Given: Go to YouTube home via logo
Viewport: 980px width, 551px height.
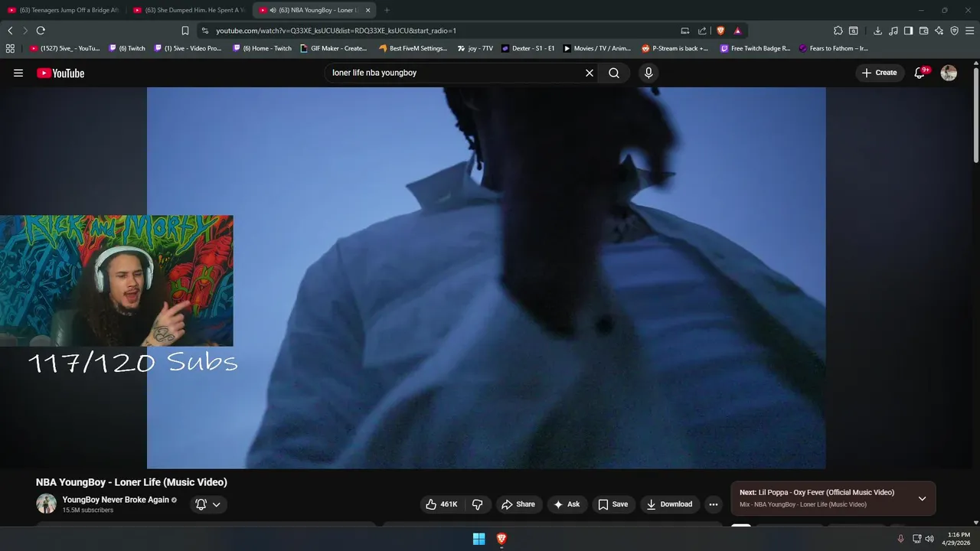Looking at the screenshot, I should pos(60,73).
